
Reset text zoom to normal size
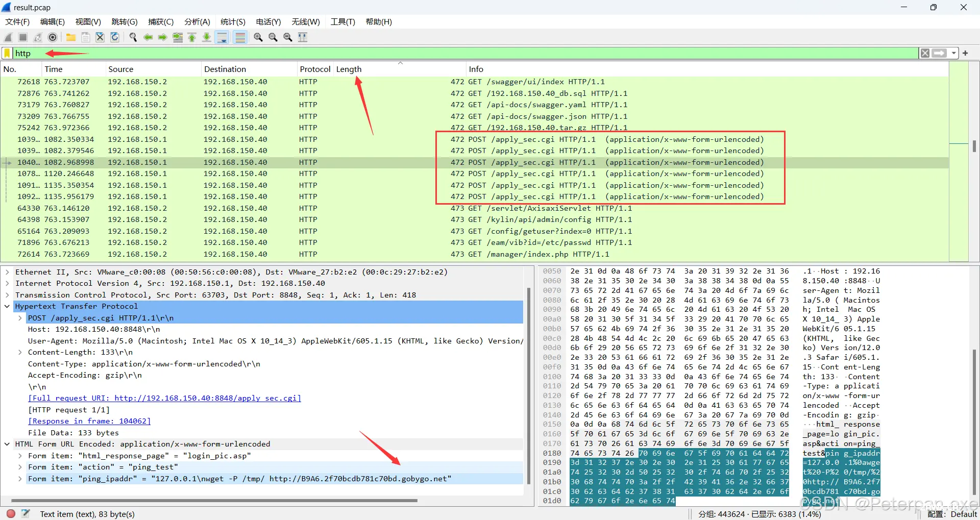[288, 37]
